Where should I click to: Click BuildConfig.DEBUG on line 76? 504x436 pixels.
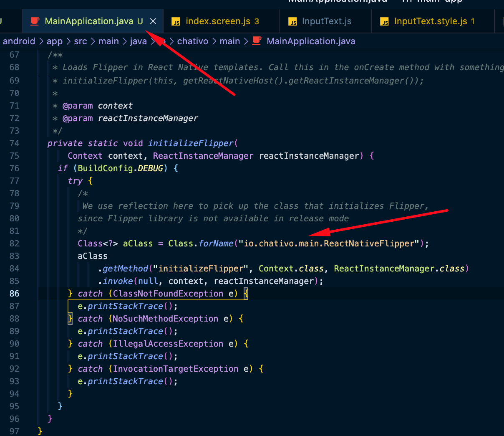tap(120, 168)
